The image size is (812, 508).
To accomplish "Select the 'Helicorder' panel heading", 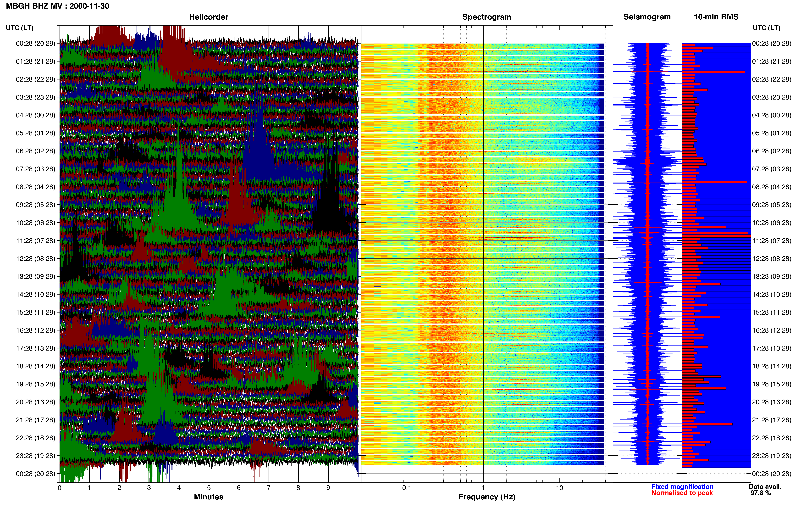I will [x=209, y=17].
